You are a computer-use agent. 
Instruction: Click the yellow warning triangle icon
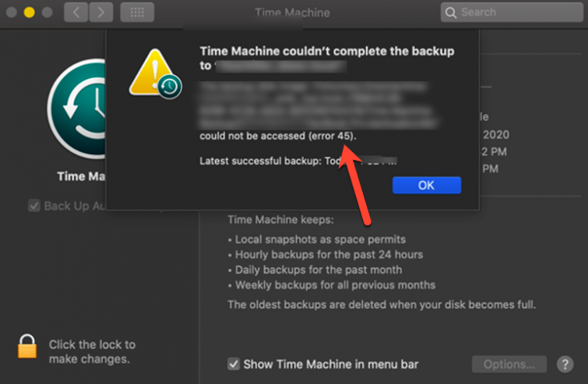click(152, 71)
